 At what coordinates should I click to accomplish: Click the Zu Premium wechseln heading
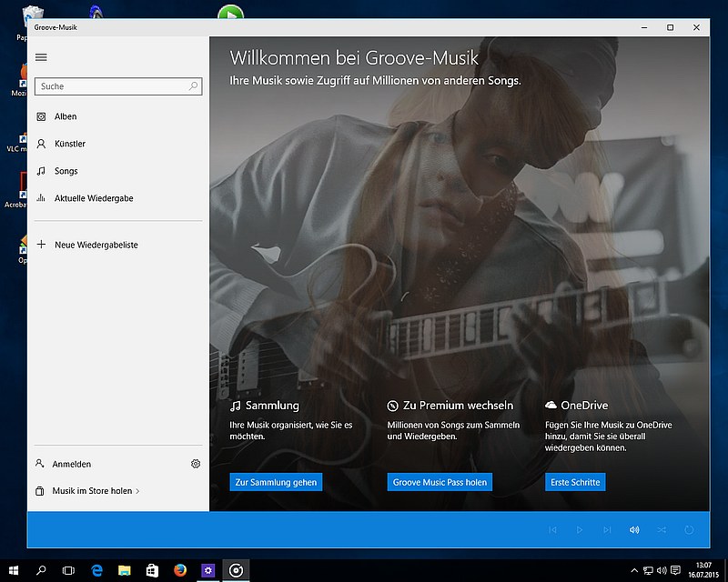pos(459,406)
